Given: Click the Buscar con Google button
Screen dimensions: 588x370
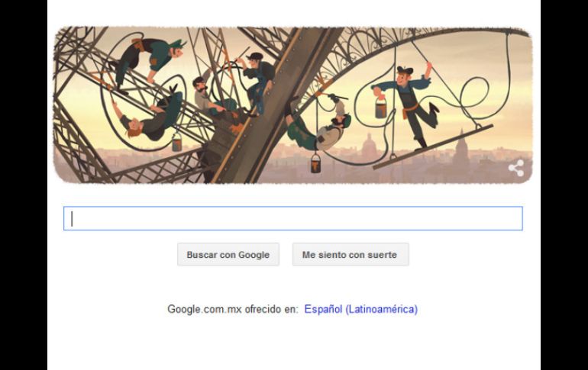Looking at the screenshot, I should point(228,255).
